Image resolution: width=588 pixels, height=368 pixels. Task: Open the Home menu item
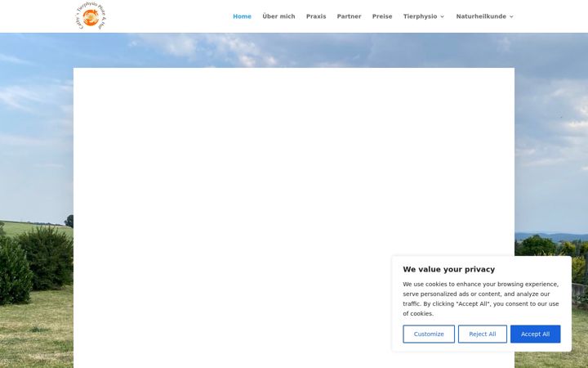(242, 16)
